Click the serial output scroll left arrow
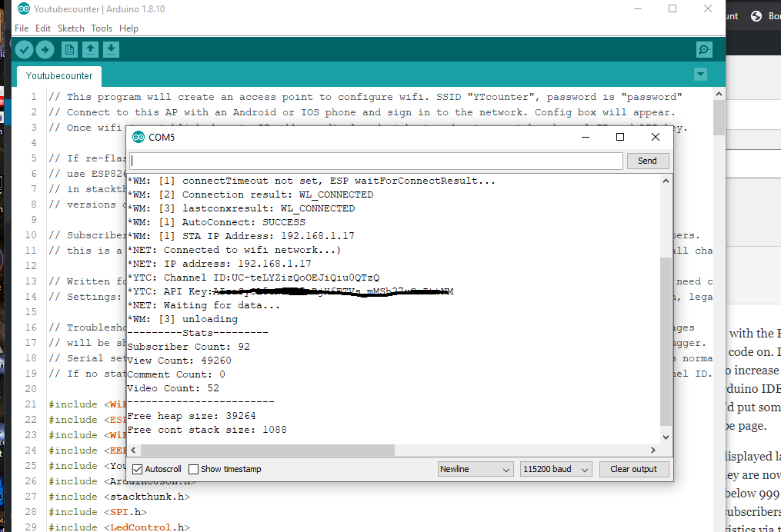 coord(133,450)
